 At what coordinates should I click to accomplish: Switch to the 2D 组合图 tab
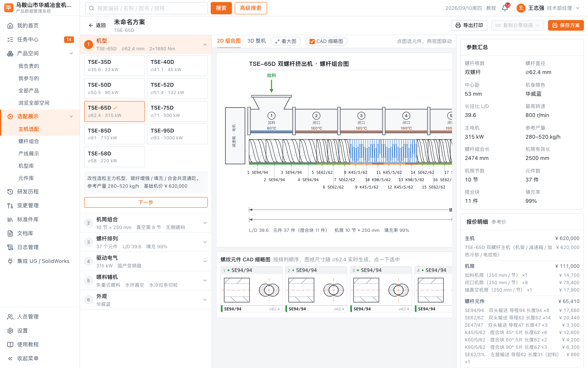[229, 41]
